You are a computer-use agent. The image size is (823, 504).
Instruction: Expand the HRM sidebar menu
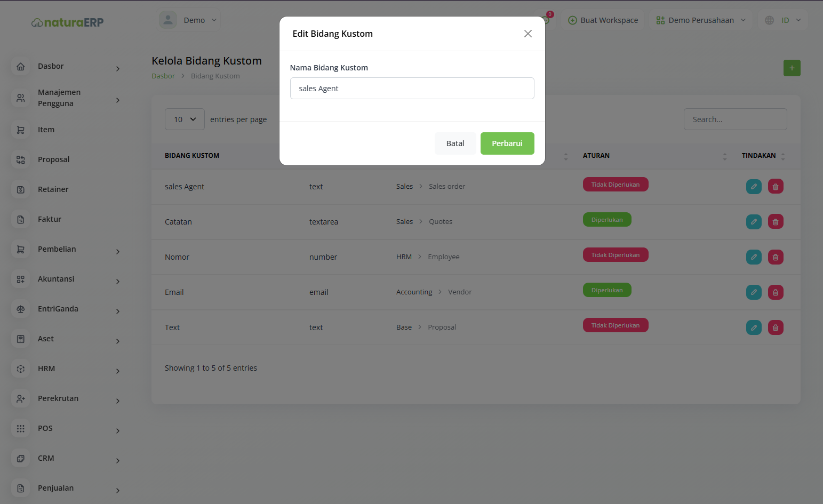click(66, 369)
